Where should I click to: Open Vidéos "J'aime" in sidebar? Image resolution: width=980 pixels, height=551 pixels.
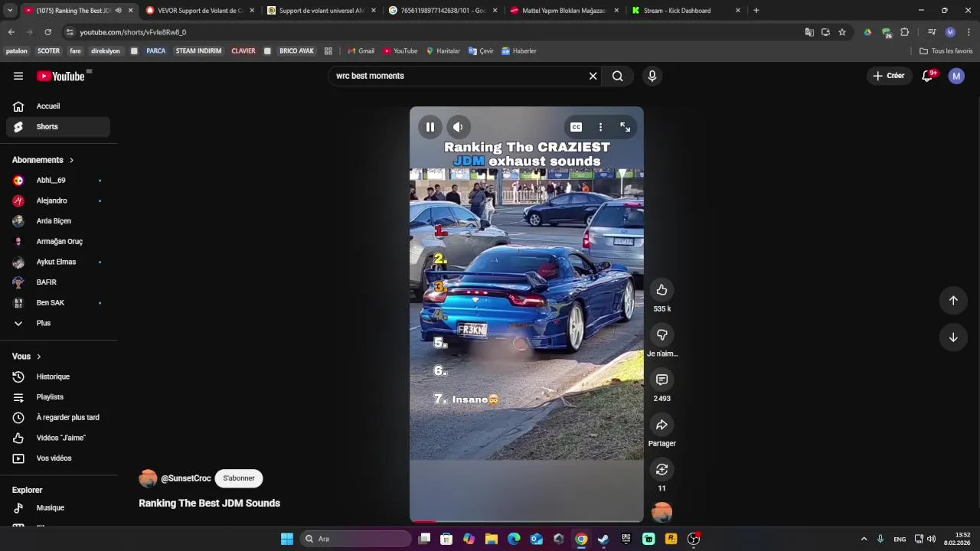click(58, 438)
